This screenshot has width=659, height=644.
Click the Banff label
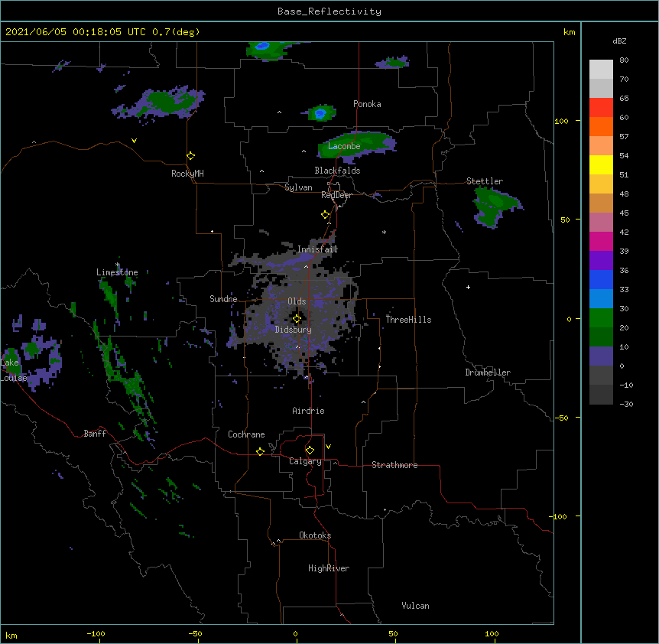coord(95,434)
